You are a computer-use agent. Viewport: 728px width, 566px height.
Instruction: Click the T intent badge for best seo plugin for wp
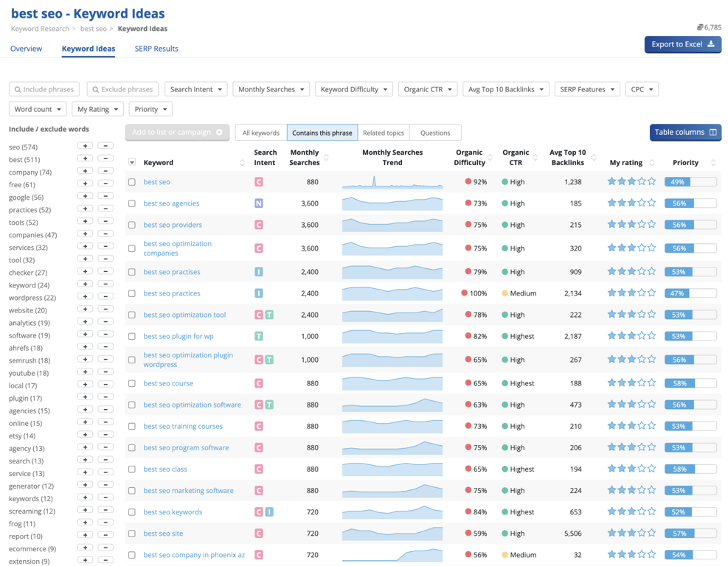[259, 336]
